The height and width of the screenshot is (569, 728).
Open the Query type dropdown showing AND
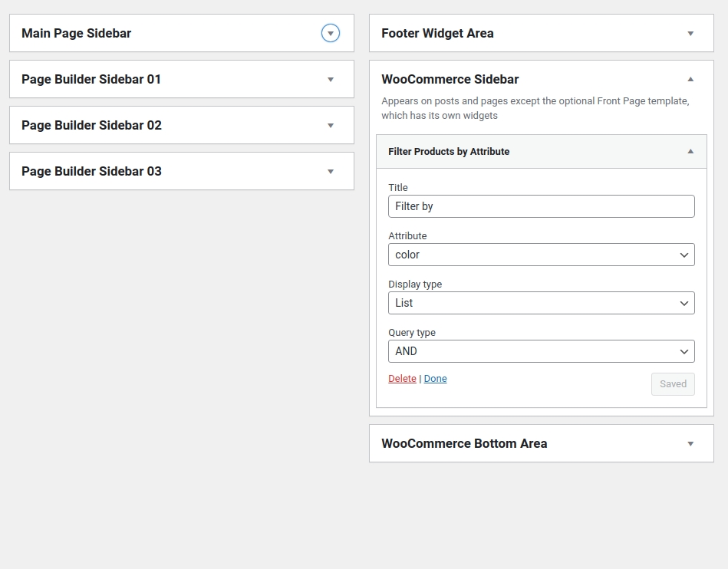[541, 351]
